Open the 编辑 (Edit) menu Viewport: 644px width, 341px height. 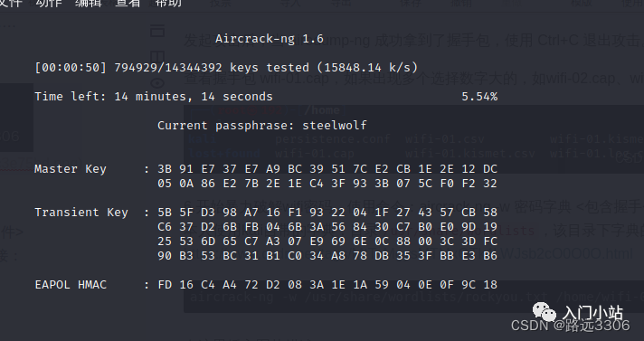coord(89,4)
